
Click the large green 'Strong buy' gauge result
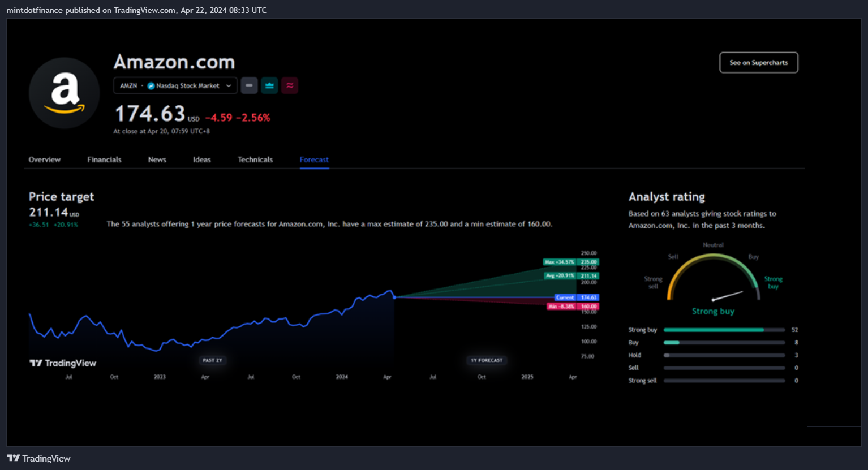coord(713,311)
